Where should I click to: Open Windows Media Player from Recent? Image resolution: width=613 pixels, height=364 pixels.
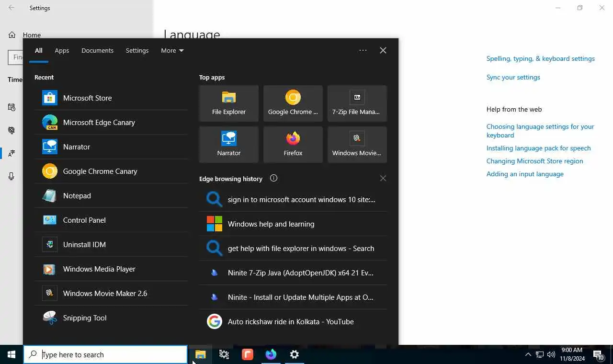(x=111, y=269)
